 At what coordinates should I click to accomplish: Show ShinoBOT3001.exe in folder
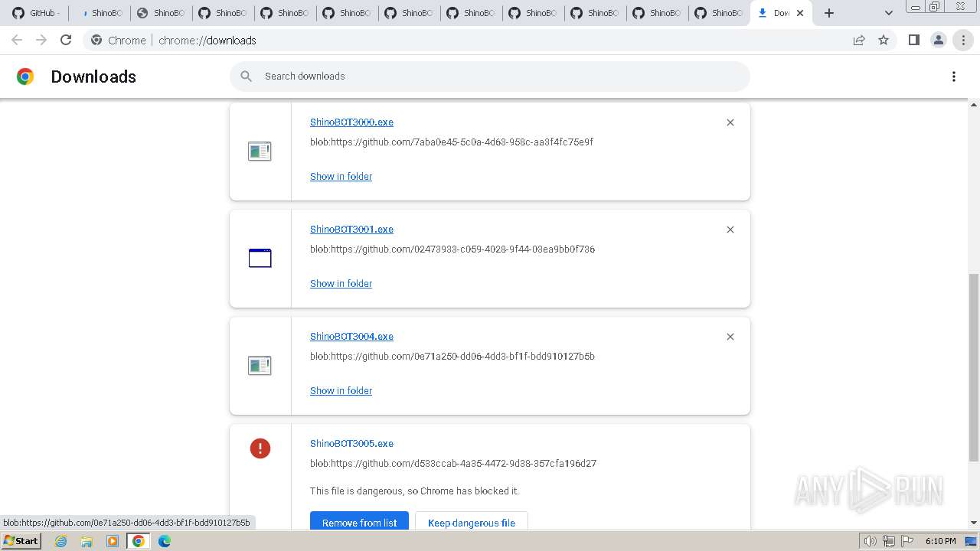pos(341,284)
